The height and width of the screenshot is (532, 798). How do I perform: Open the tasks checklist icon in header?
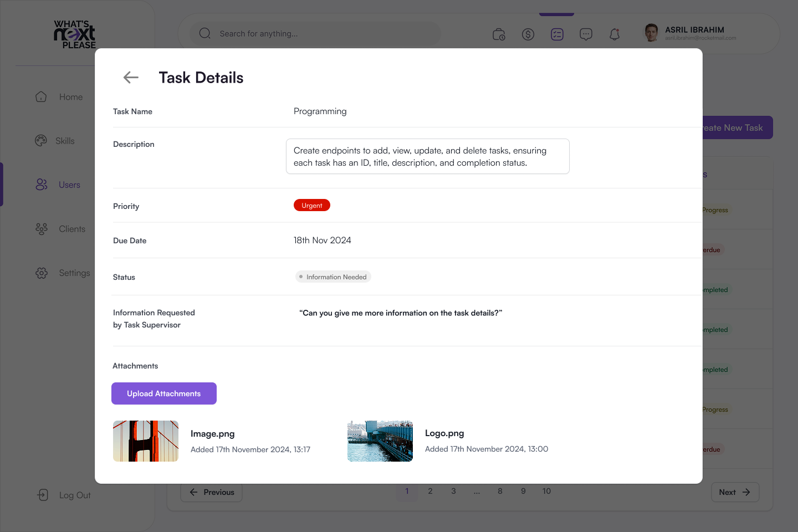click(557, 34)
